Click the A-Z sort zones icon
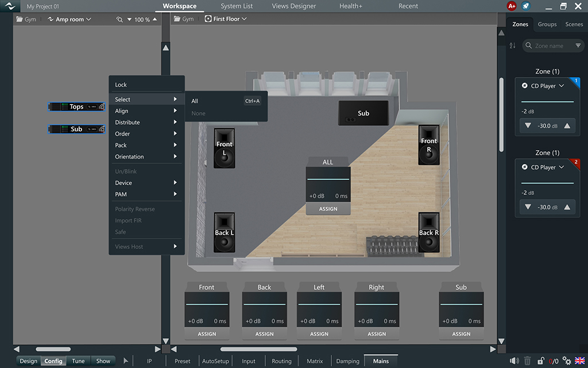 tap(513, 45)
